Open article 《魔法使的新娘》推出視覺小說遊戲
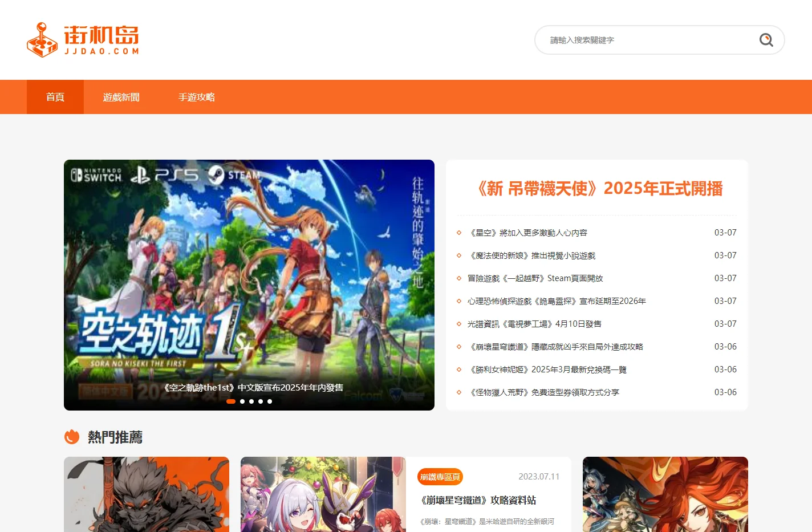Screen dimensions: 812x532 pyautogui.click(x=531, y=255)
